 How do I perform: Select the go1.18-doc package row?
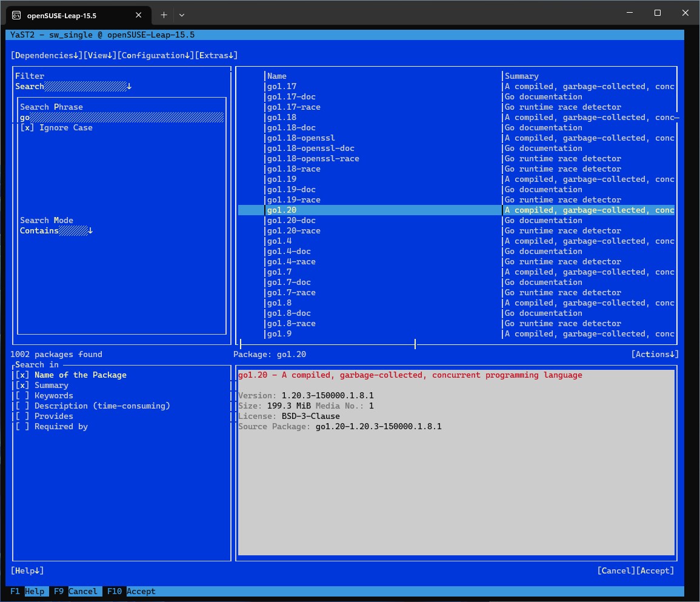pos(456,128)
